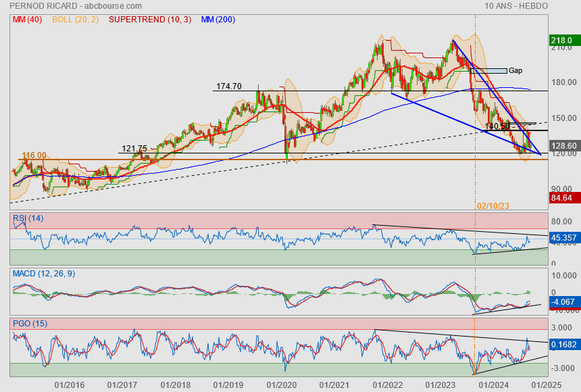Click the -3.000 PGO axis label

[x=561, y=368]
